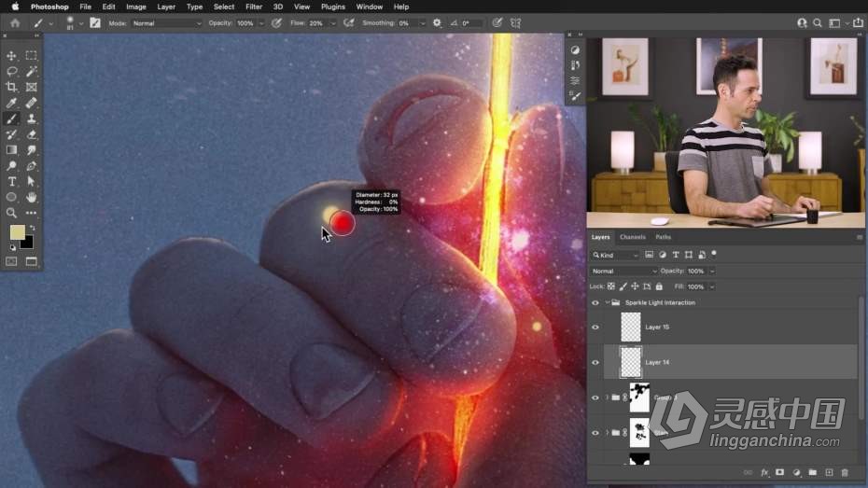
Task: Toggle visibility of Stars group
Action: pos(595,433)
